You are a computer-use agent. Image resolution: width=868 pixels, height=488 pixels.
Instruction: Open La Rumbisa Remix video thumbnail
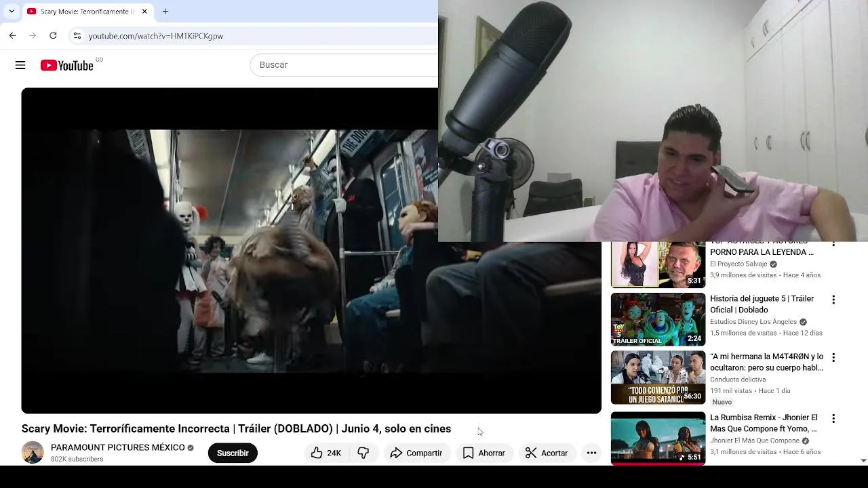pos(658,438)
